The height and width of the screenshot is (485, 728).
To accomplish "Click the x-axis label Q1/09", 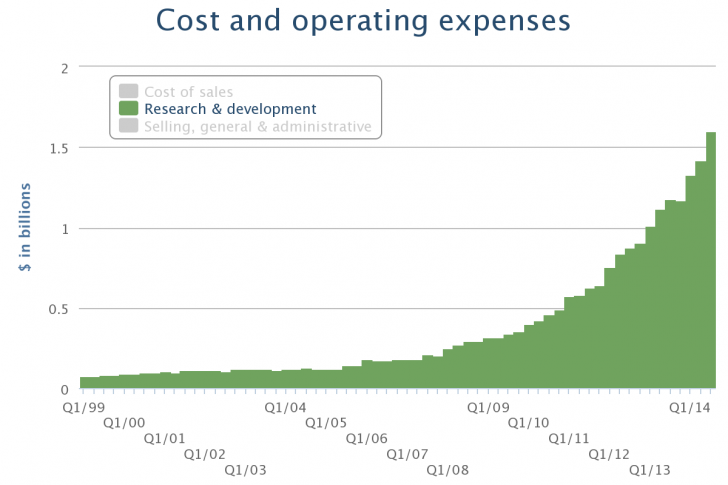I will click(488, 407).
